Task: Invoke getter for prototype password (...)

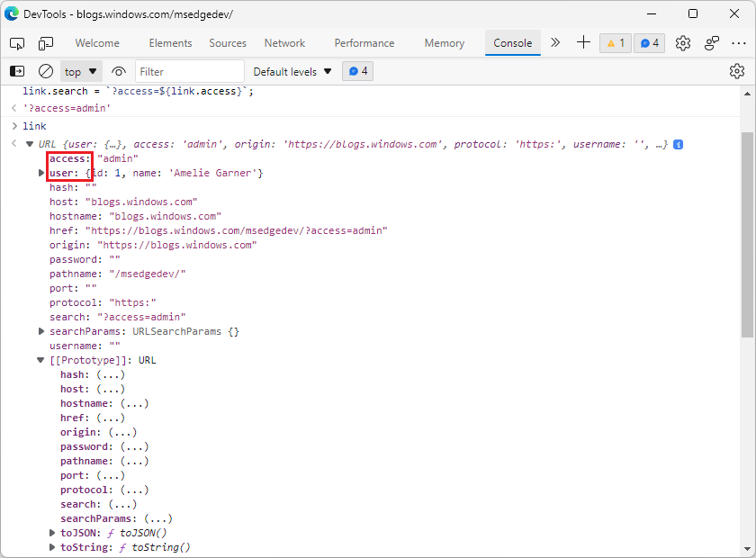Action: pyautogui.click(x=134, y=446)
